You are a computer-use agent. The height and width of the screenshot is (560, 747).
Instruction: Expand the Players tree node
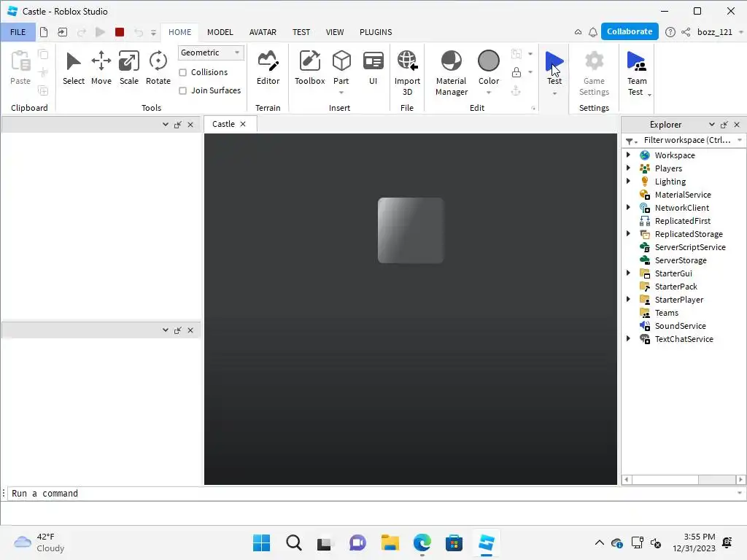tap(628, 168)
